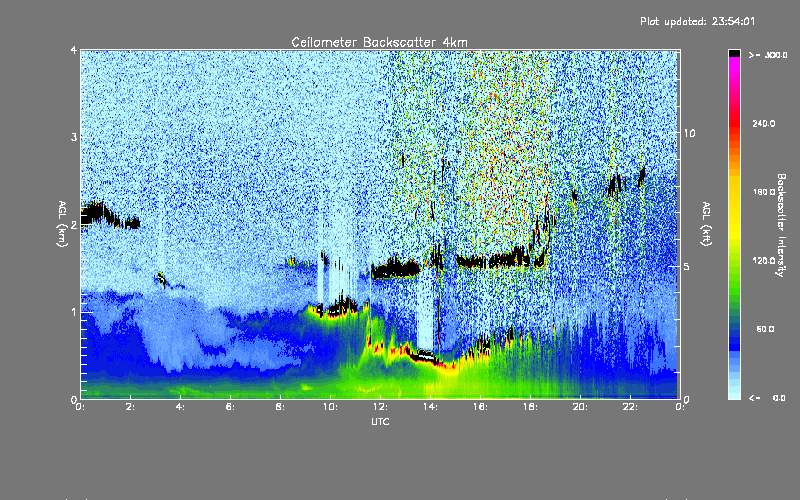Click the 3 tick on the km axis
The image size is (800, 500).
(x=74, y=137)
